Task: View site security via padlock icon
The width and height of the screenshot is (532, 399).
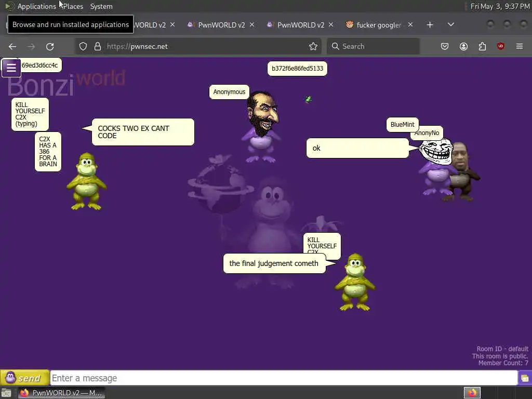Action: point(98,46)
